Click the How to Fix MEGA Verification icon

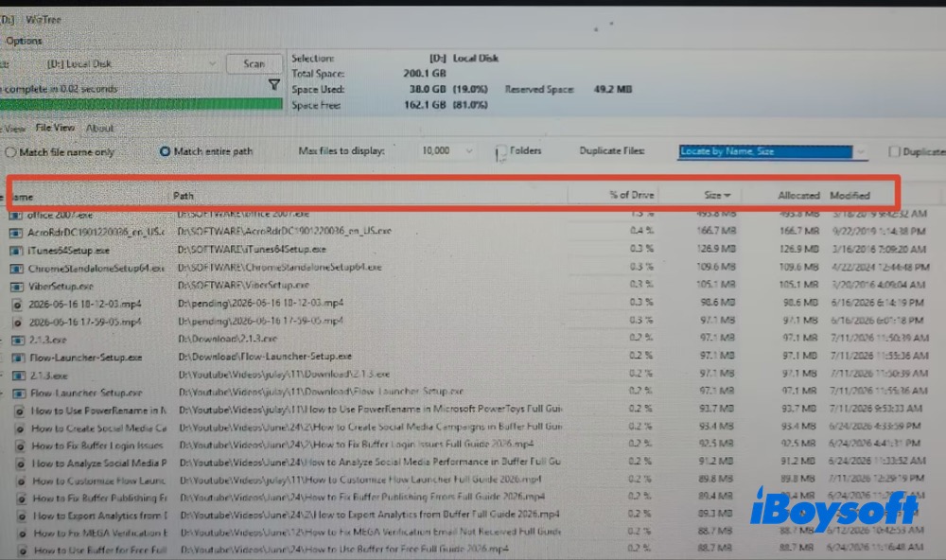23,534
